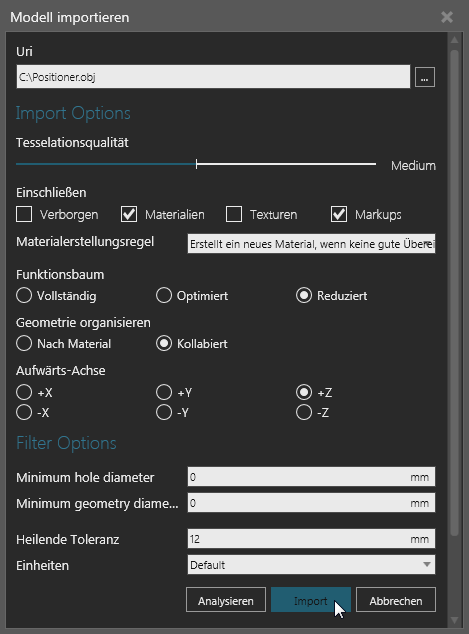Uncheck the Materialien checkbox
The height and width of the screenshot is (634, 469).
click(129, 214)
